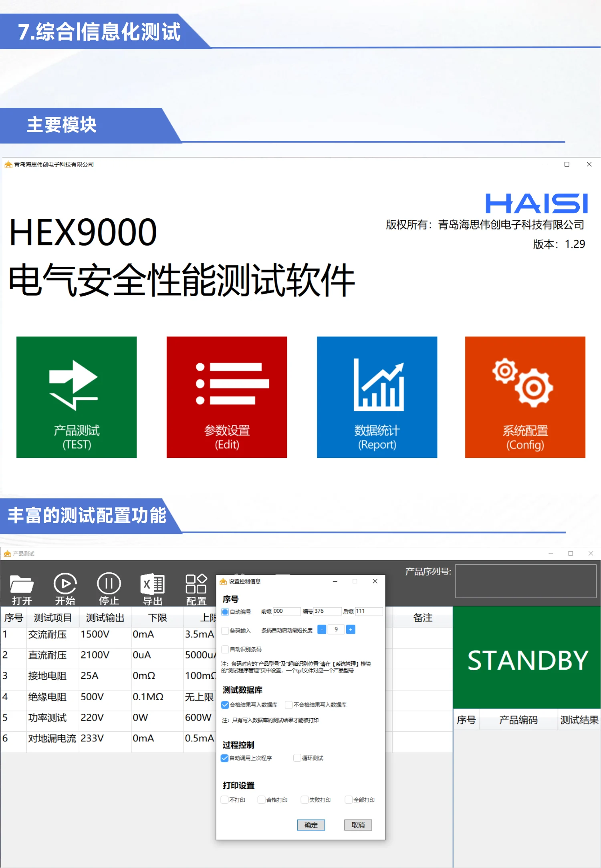The height and width of the screenshot is (868, 601).
Task: Select the 交流耐压 test row
Action: (x=47, y=634)
